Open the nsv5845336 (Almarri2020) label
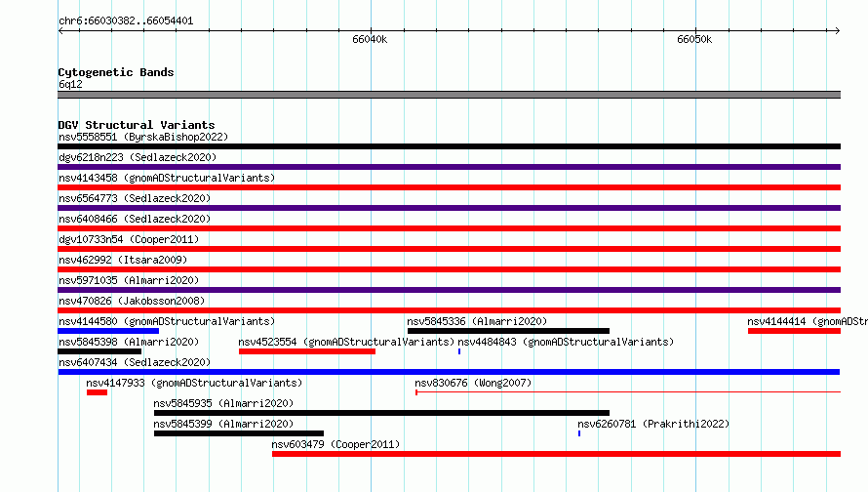 477,321
